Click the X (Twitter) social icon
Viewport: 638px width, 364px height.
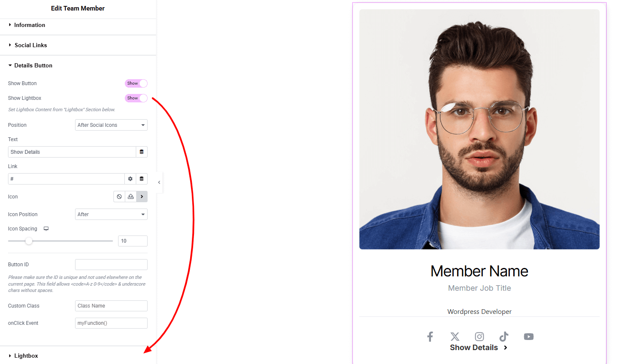tap(455, 337)
